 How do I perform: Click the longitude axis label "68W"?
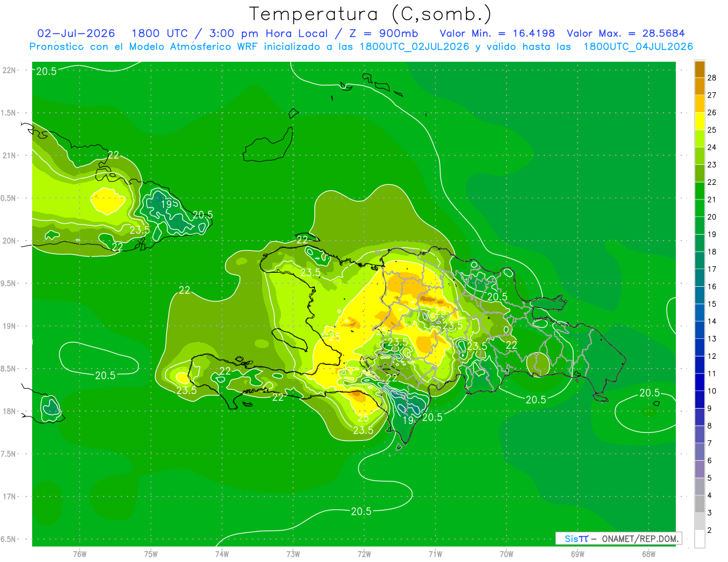pos(649,554)
